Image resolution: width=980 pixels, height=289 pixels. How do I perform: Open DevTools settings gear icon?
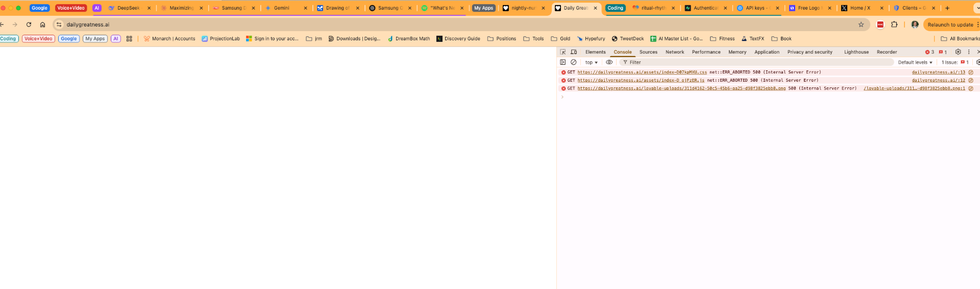(958, 52)
